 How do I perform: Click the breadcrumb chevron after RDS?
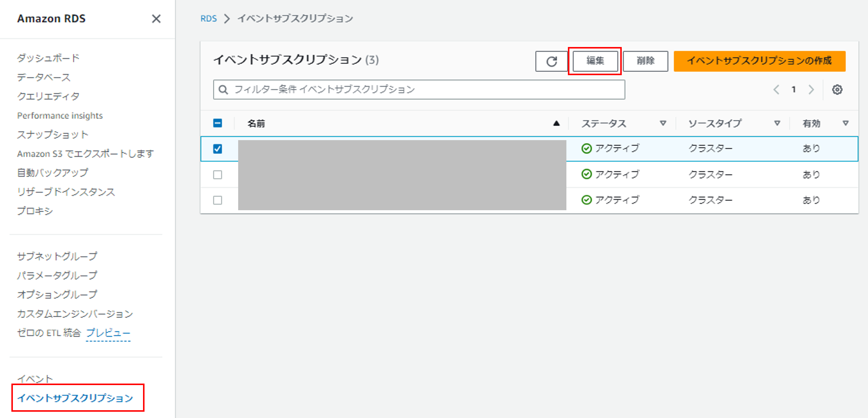pyautogui.click(x=227, y=19)
